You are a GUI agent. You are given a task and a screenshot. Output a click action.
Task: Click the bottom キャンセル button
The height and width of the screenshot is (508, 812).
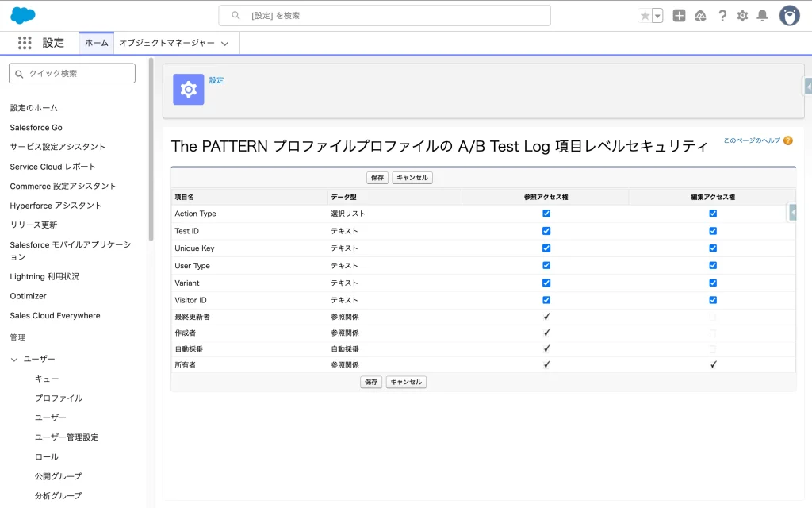click(x=406, y=382)
